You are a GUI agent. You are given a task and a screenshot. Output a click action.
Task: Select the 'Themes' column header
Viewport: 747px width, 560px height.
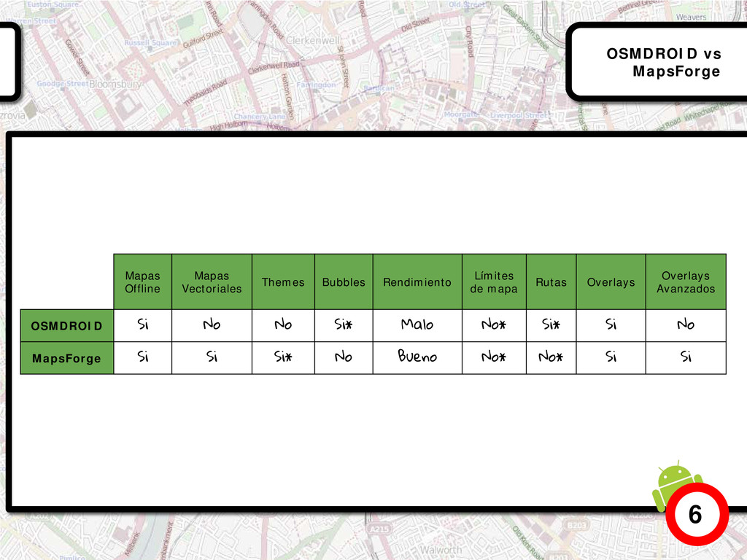tap(283, 282)
